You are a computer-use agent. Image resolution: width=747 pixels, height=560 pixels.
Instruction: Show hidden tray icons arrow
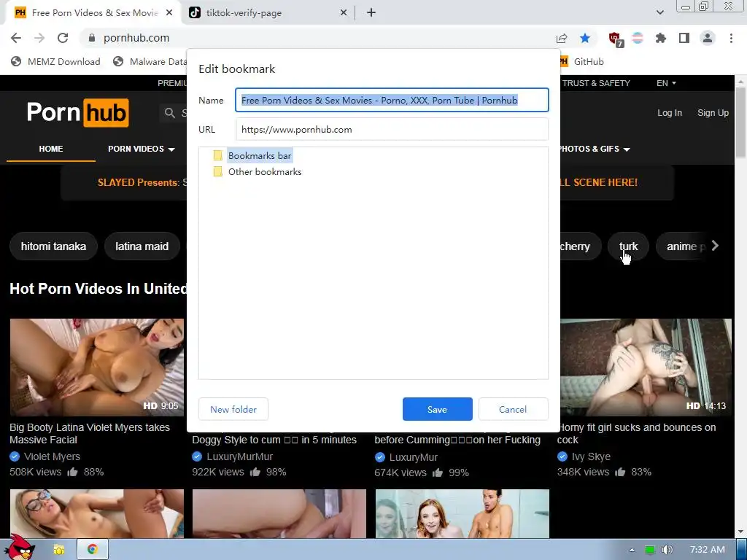[x=632, y=550]
